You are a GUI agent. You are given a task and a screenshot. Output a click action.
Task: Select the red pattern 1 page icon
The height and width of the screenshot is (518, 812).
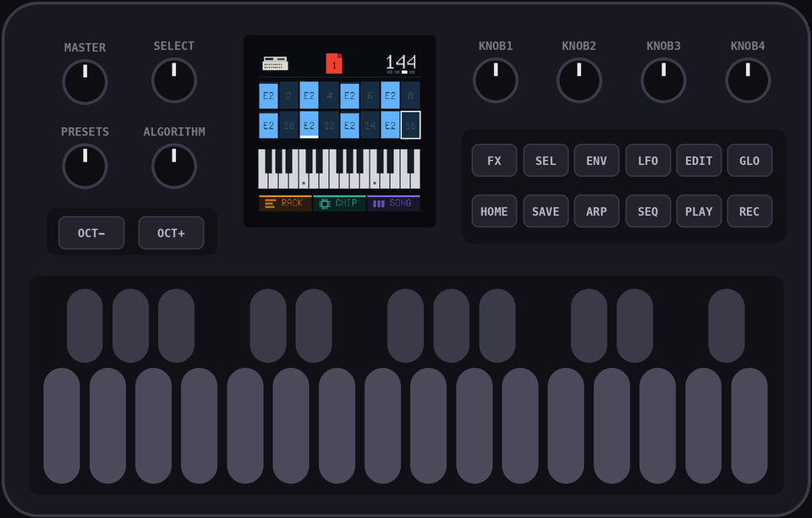pyautogui.click(x=334, y=63)
